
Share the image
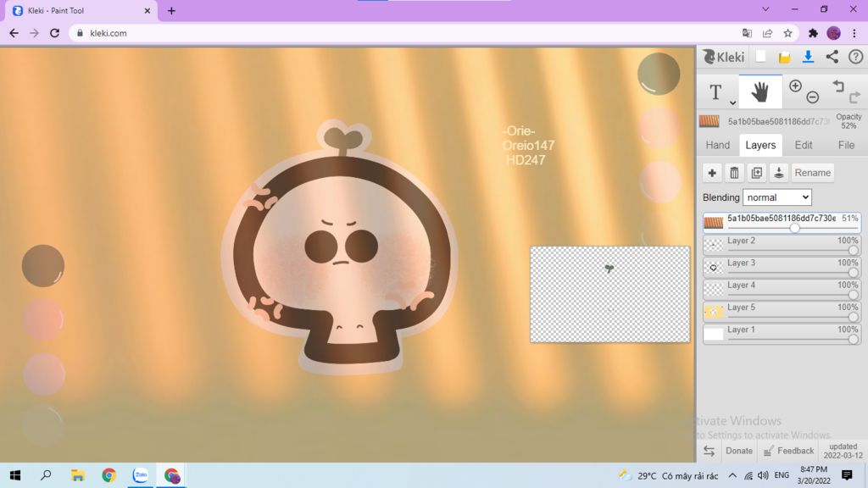[x=832, y=57]
